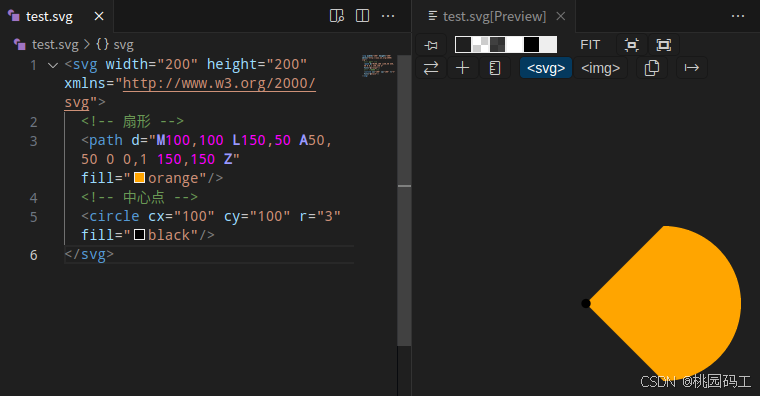Click the swap arrows icon in preview toolbar
The width and height of the screenshot is (760, 396).
431,68
